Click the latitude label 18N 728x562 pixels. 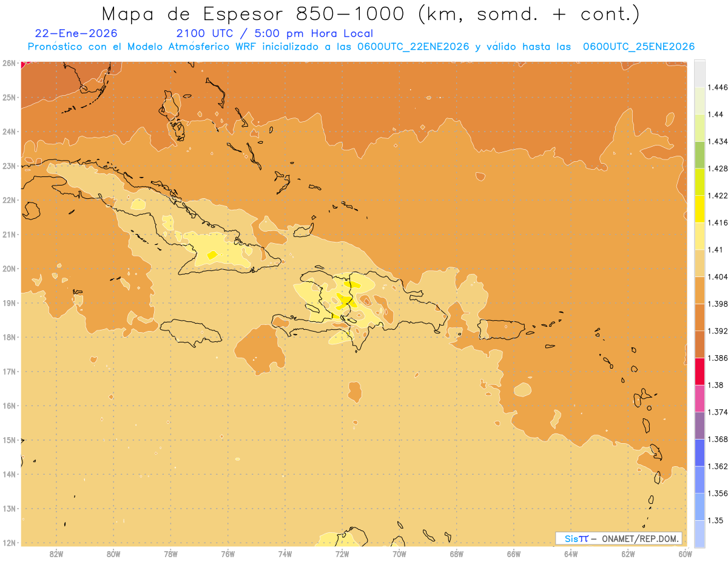point(8,337)
